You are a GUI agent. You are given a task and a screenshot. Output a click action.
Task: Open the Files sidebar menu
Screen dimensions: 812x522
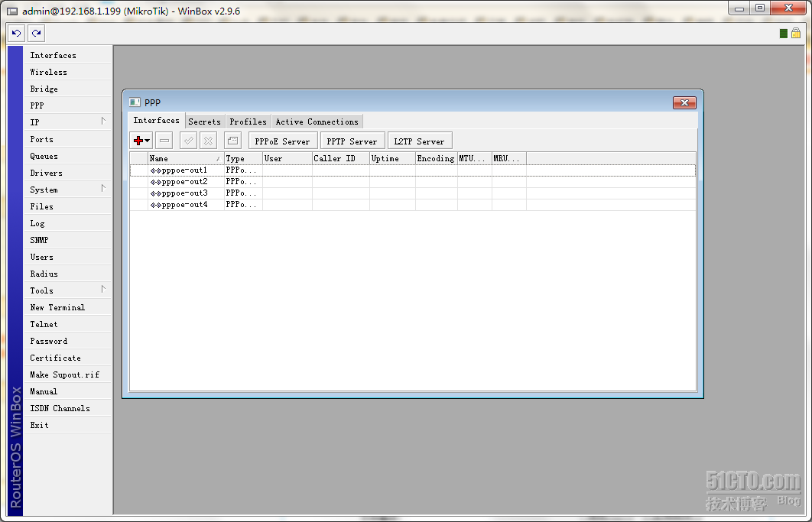67,206
